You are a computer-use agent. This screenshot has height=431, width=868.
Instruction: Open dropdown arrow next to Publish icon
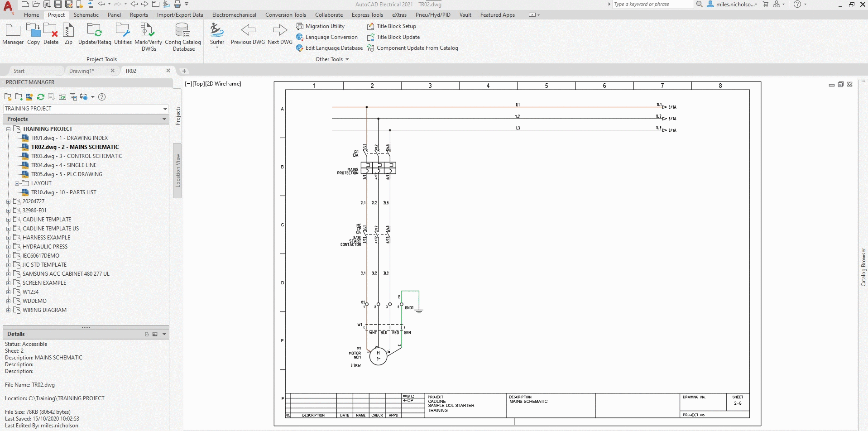pyautogui.click(x=93, y=97)
